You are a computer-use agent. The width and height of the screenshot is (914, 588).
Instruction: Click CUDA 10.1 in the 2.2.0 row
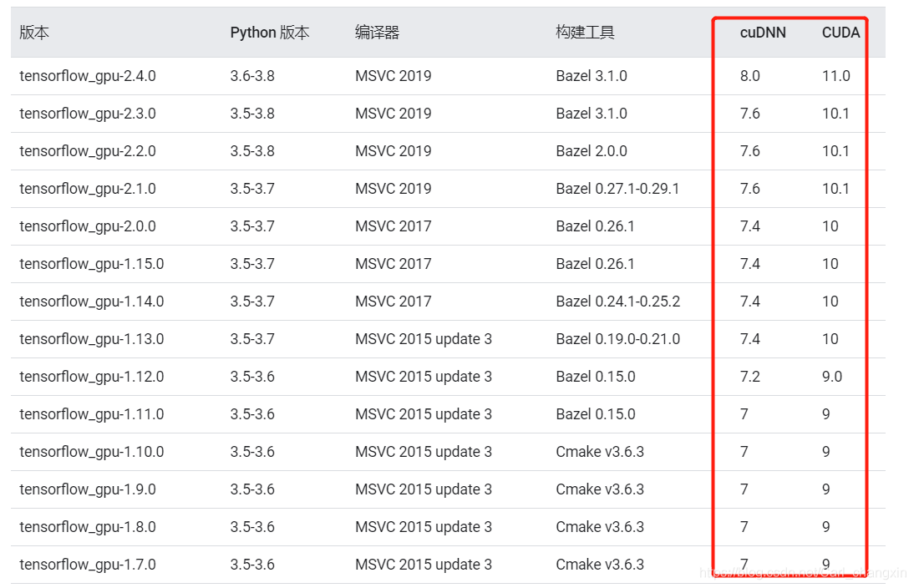835,151
